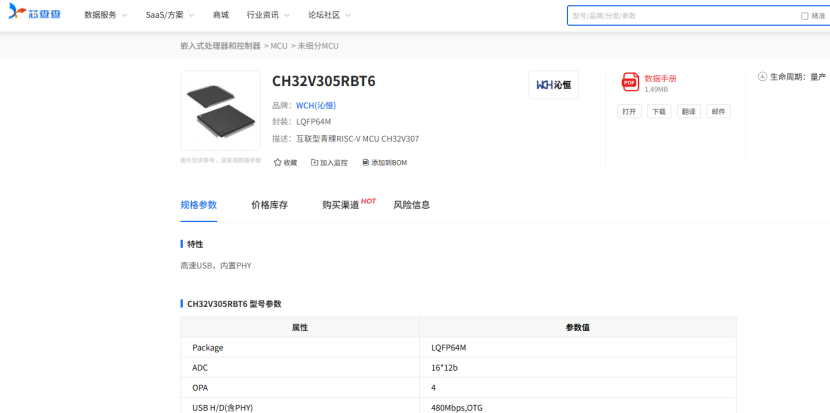
Task: Open the WCH(沁恒) brand link
Action: [316, 105]
